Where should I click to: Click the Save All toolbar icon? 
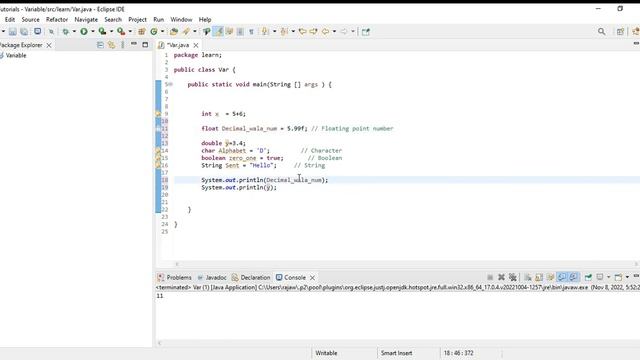point(24,31)
